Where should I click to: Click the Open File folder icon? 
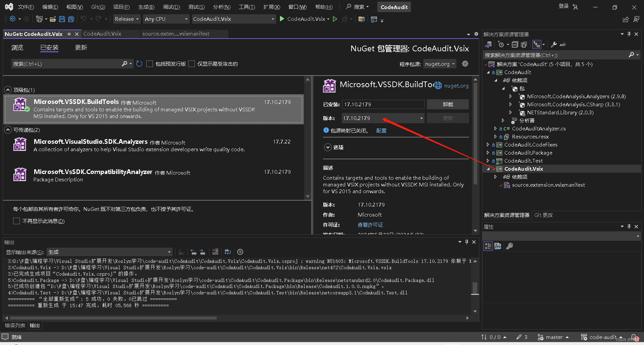click(x=53, y=19)
